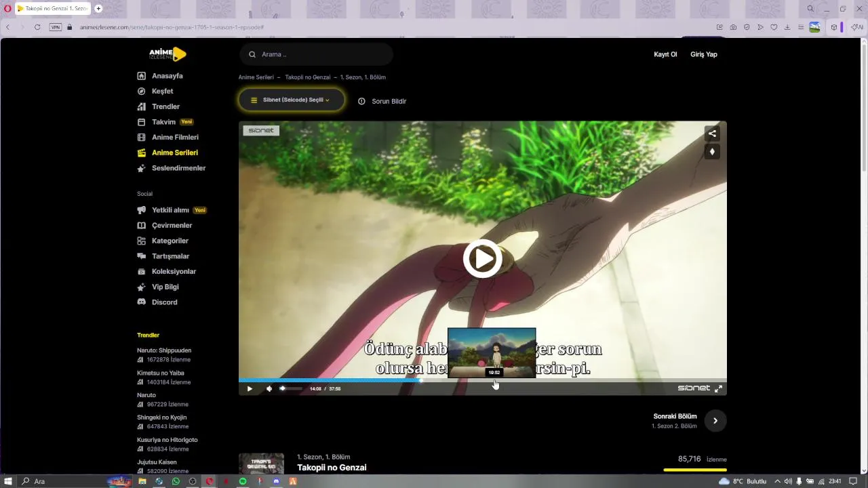Mute the video with speaker icon
This screenshot has width=868, height=488.
coord(269,388)
